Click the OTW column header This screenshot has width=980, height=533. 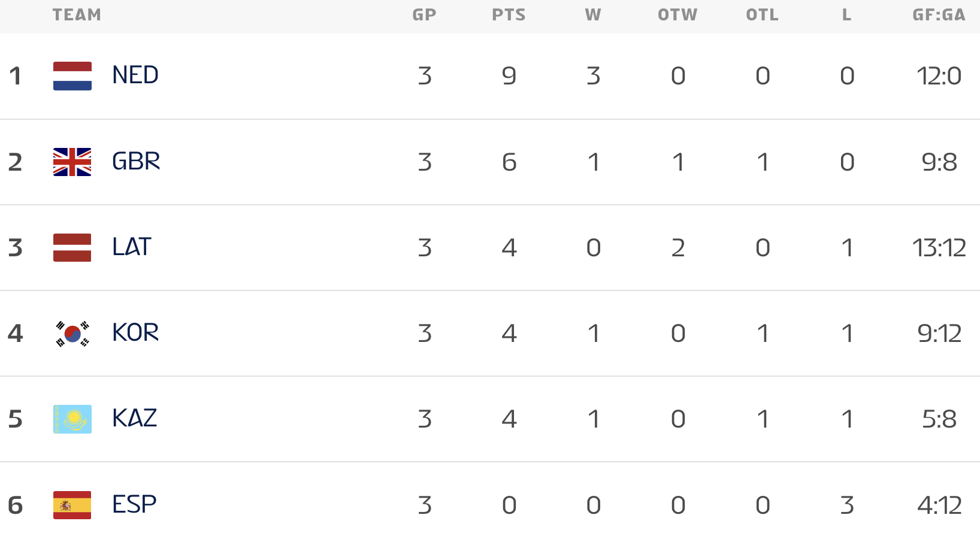pyautogui.click(x=677, y=15)
